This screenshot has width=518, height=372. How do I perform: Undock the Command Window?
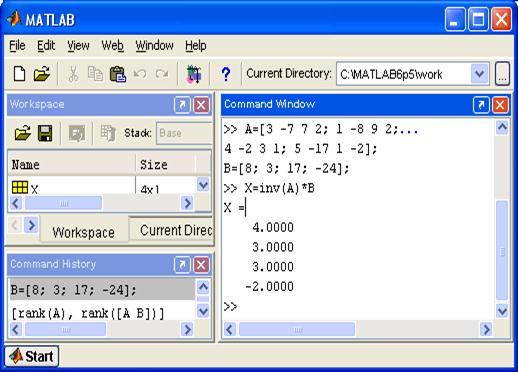click(481, 105)
